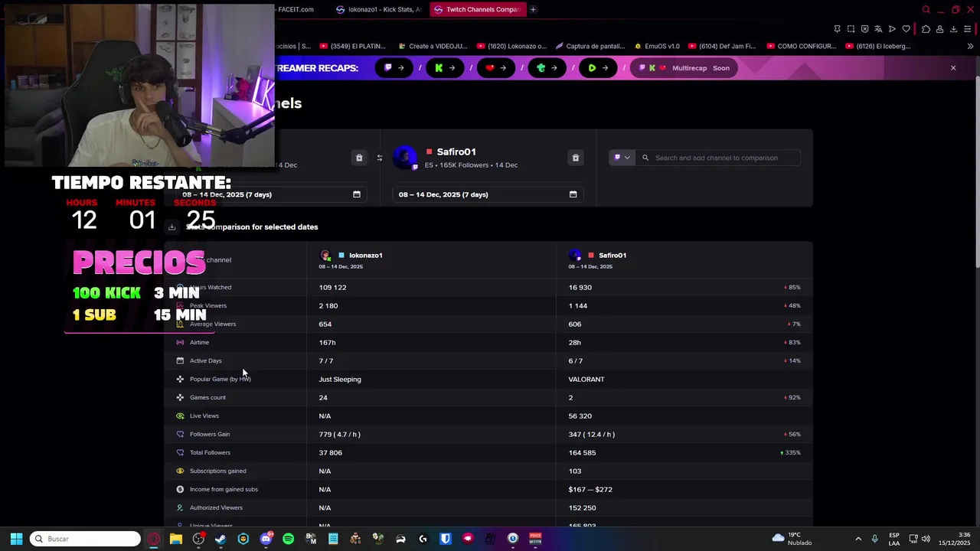
Task: Click the Multirecap Soon button
Action: click(684, 67)
